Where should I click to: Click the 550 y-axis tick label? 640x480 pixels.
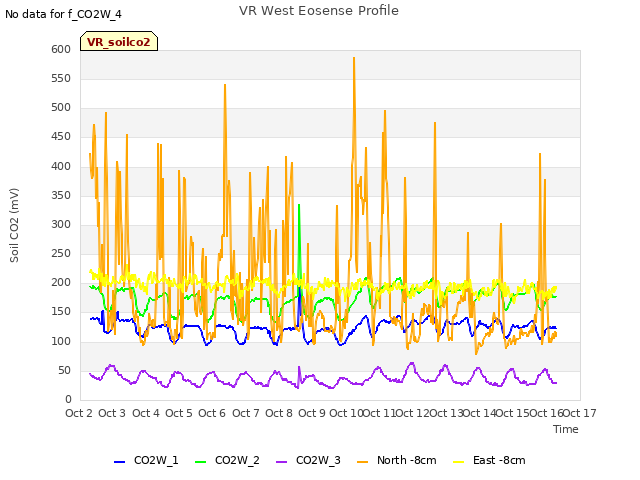61,78
